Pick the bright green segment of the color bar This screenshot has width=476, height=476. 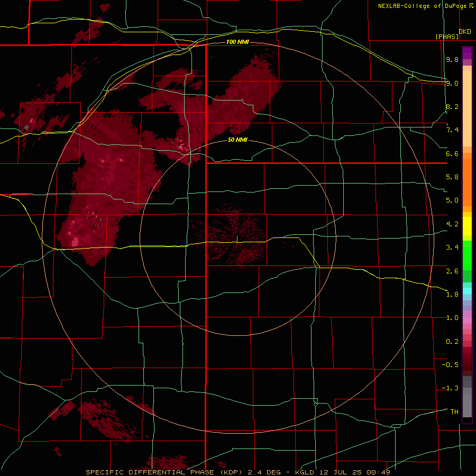click(467, 255)
